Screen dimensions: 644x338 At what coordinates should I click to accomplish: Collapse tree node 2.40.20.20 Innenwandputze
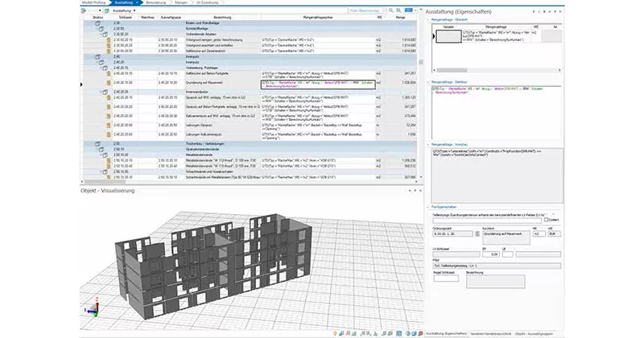tap(105, 92)
